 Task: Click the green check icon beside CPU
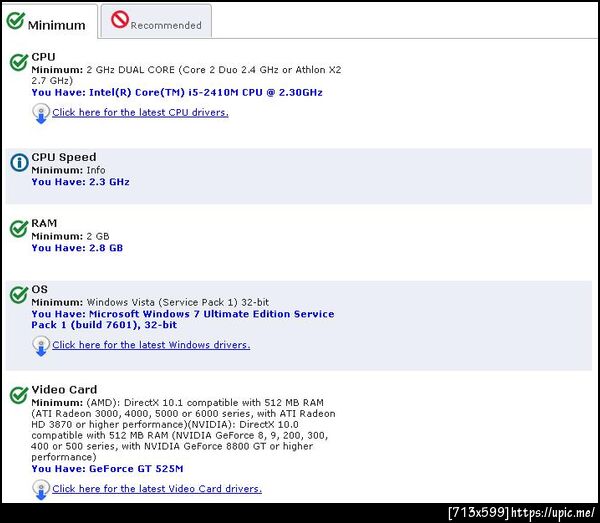(19, 62)
